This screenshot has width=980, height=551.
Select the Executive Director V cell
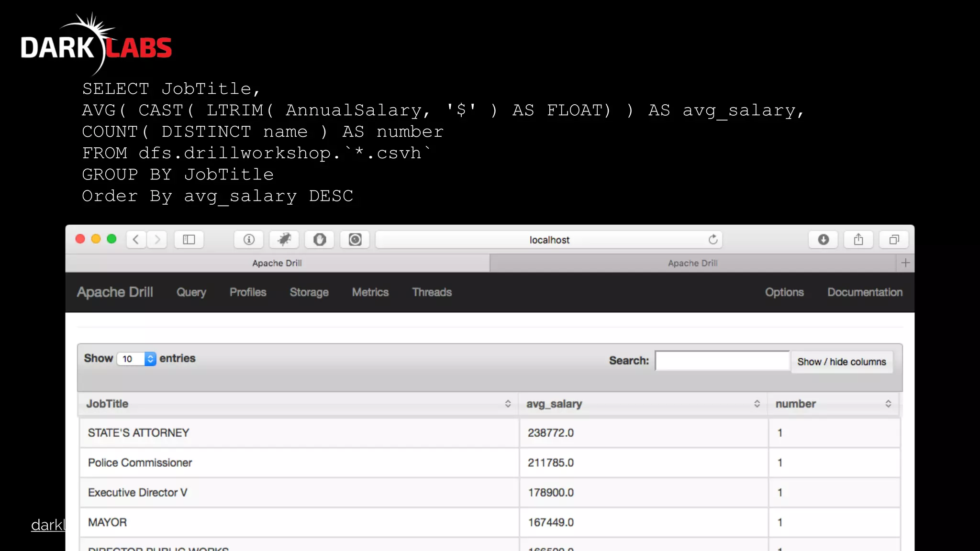[x=299, y=493]
